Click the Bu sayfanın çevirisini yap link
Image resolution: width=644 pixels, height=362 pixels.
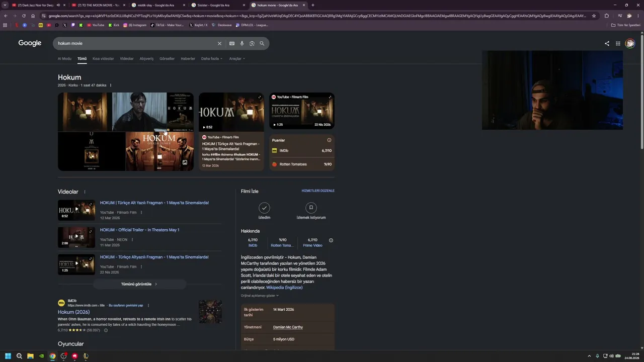point(126,306)
